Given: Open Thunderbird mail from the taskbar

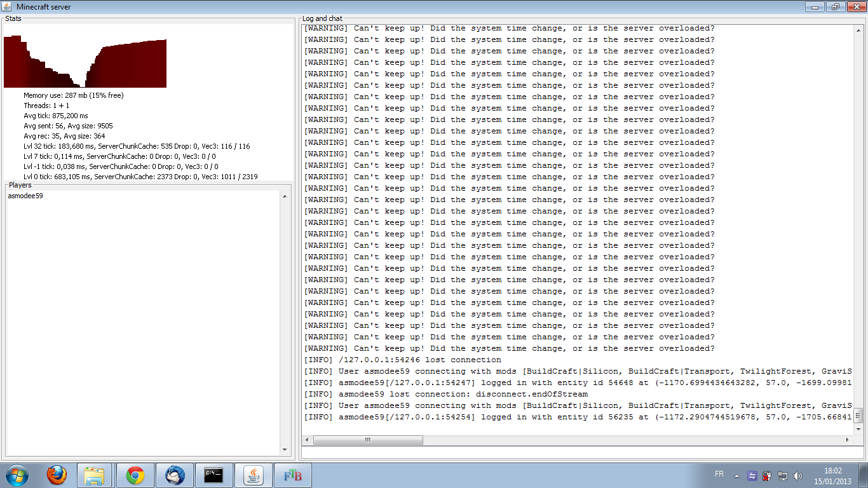Looking at the screenshot, I should point(175,475).
